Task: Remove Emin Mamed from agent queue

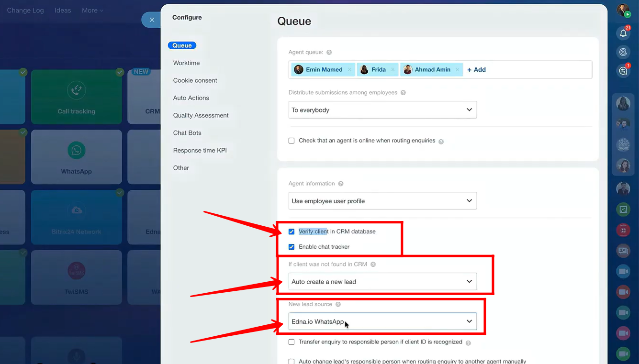Action: pyautogui.click(x=349, y=70)
